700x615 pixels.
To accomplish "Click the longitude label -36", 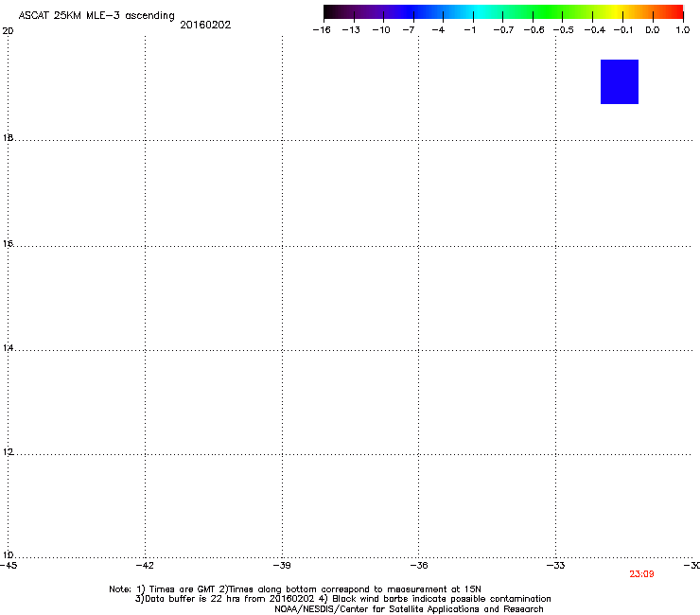I will (x=419, y=566).
